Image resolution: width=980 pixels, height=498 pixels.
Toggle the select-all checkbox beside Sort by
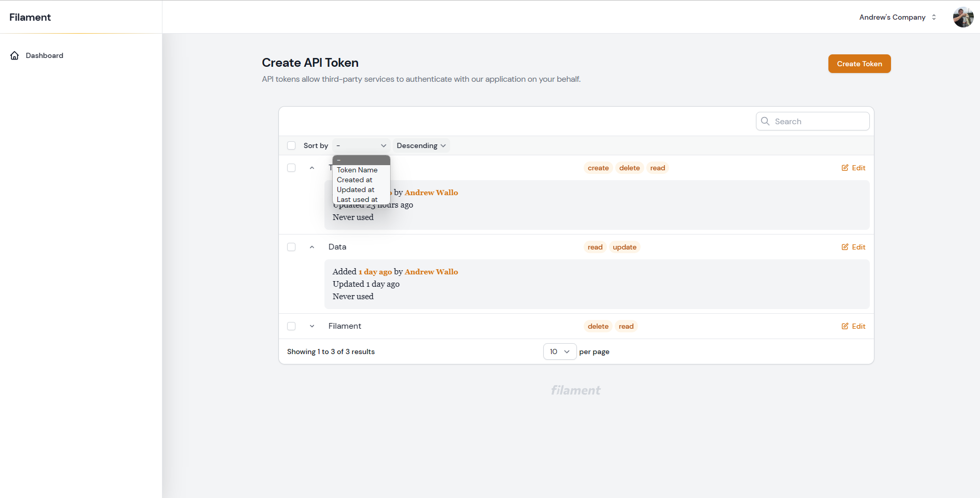click(291, 145)
